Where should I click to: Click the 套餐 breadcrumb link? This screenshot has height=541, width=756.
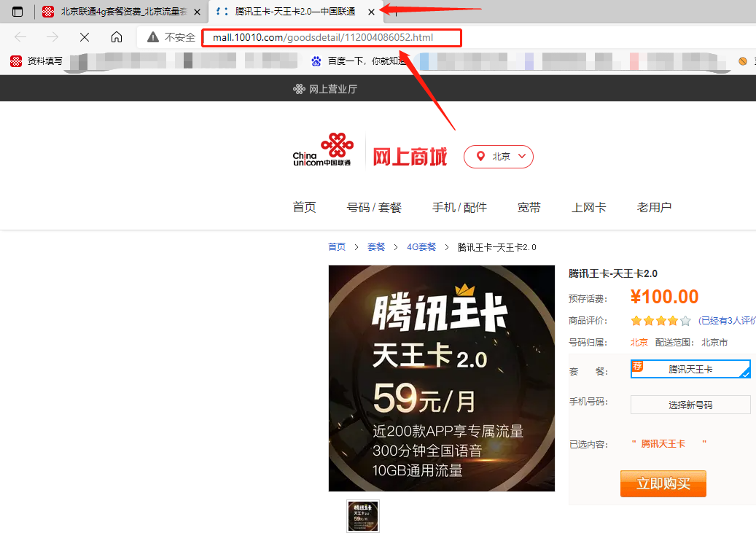click(376, 247)
